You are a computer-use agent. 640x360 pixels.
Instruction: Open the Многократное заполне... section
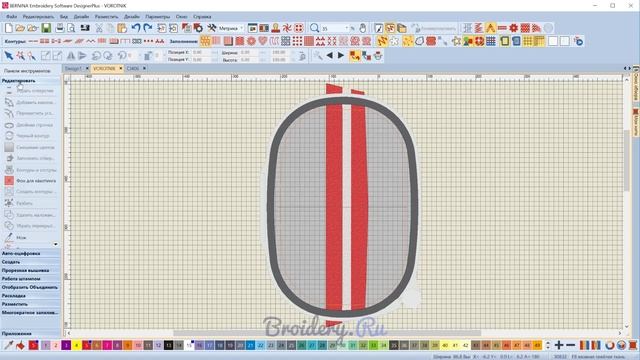coord(30,313)
